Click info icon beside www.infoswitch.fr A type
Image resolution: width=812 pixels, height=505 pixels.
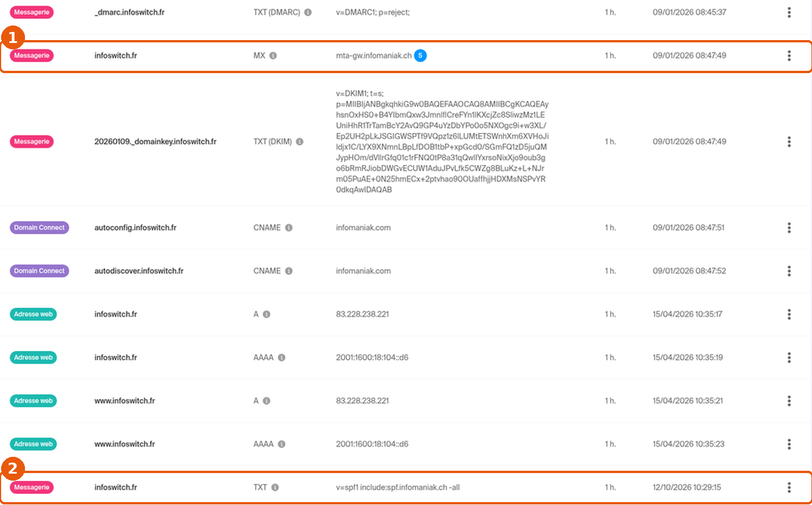point(267,401)
